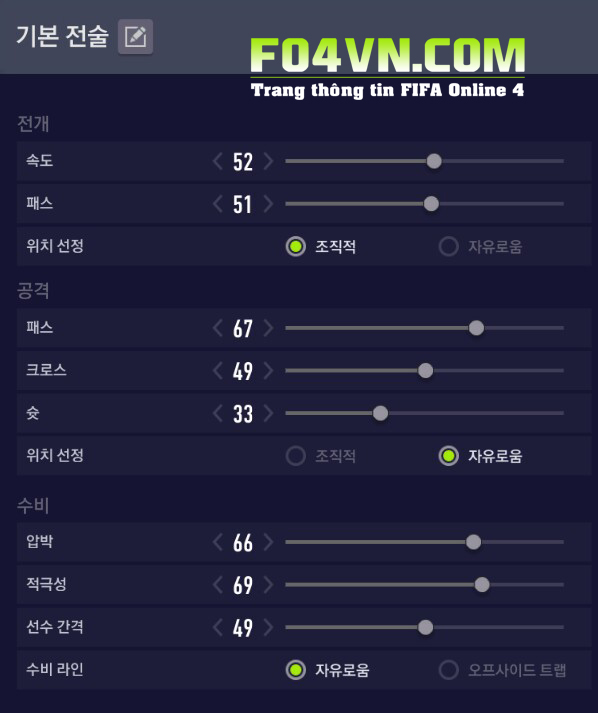The image size is (598, 713).
Task: Select 조직적 for 전개 위치 선정
Action: tap(321, 246)
